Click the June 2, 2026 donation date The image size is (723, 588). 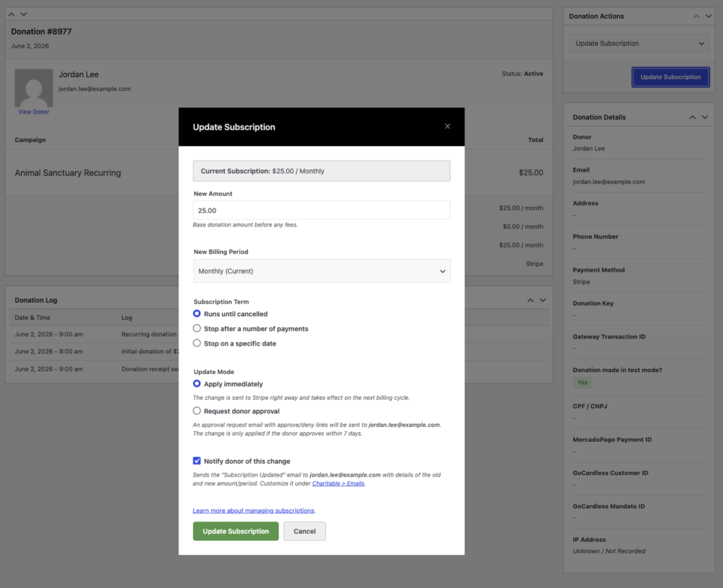30,46
